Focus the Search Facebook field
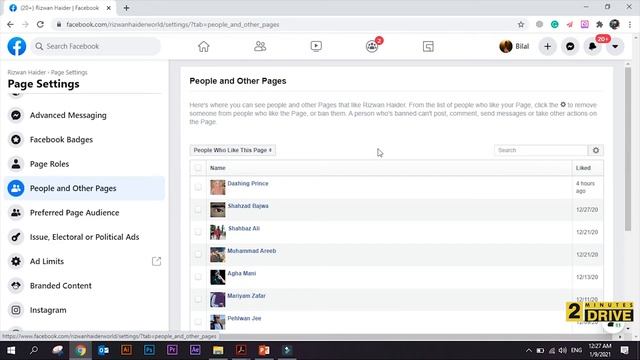The width and height of the screenshot is (640, 360). pos(96,46)
